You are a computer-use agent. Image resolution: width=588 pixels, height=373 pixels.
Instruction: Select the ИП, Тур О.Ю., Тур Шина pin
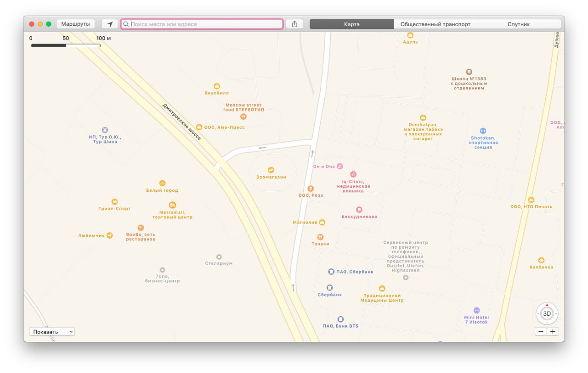click(x=105, y=130)
